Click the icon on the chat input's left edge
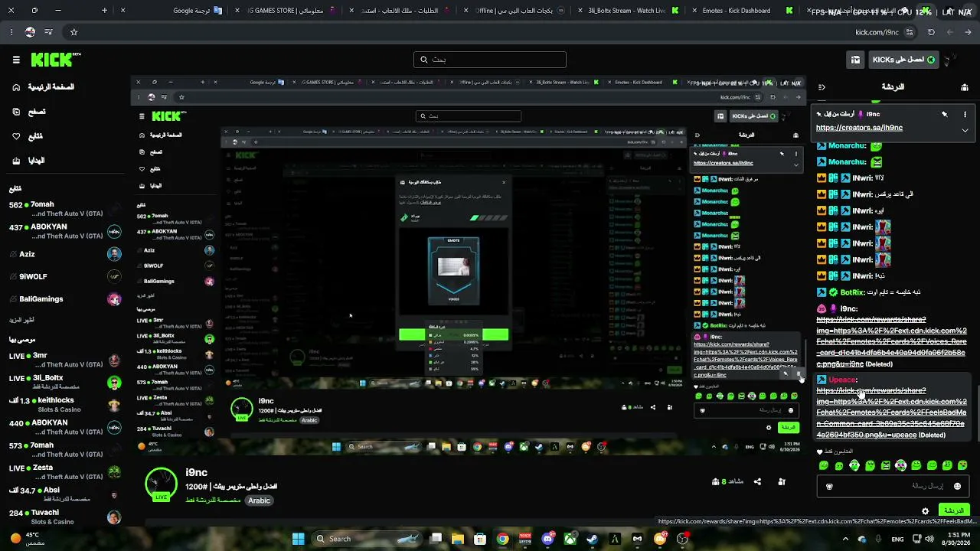The width and height of the screenshot is (980, 551). point(829,486)
